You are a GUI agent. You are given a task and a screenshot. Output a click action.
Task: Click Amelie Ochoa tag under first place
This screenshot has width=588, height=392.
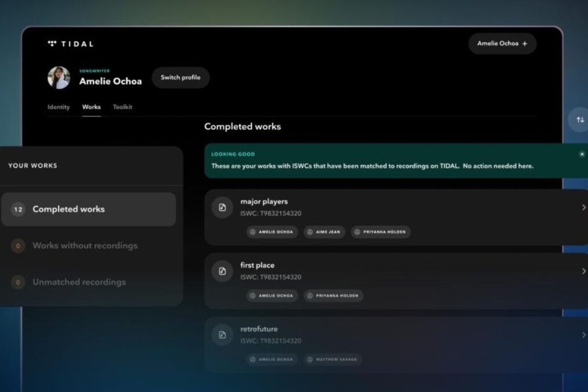click(x=272, y=296)
